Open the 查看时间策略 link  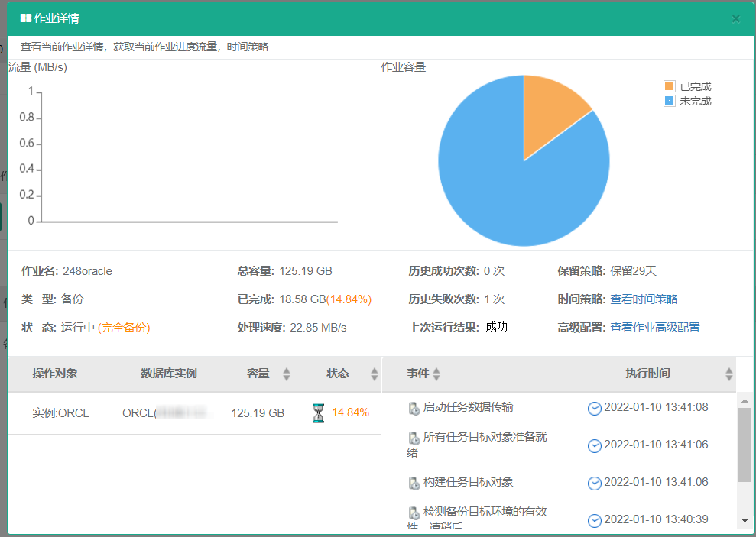tap(644, 299)
